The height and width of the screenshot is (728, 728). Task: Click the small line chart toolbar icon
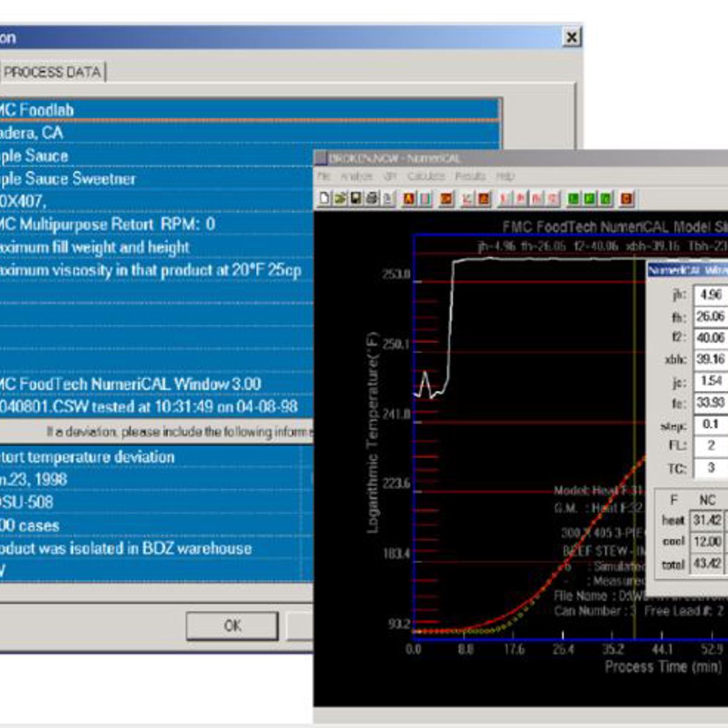468,198
